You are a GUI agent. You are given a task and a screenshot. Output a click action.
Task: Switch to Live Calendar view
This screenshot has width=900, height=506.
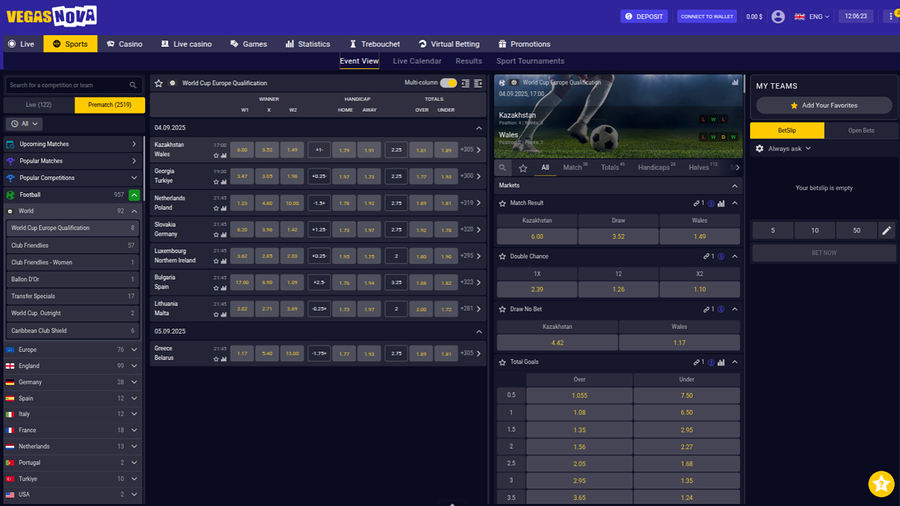[417, 61]
